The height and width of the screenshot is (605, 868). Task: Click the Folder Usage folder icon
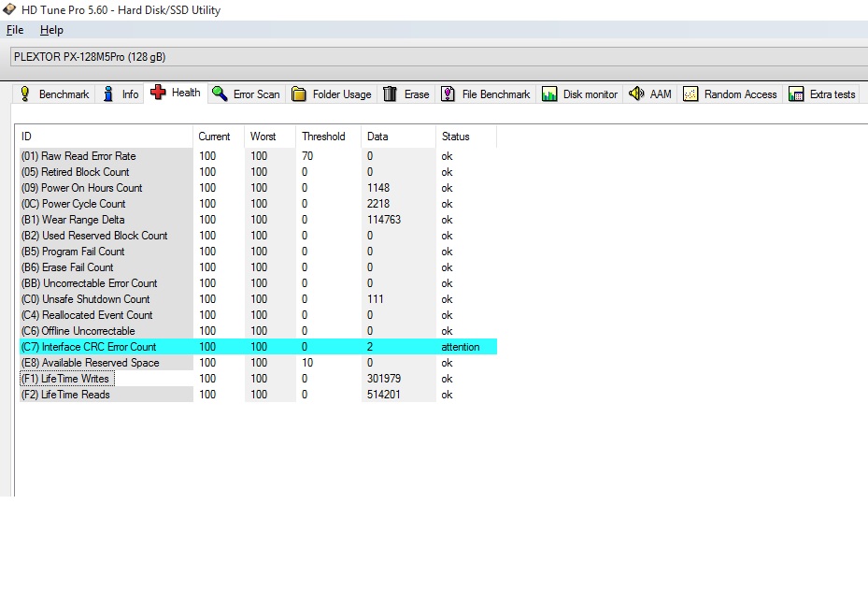pos(299,94)
